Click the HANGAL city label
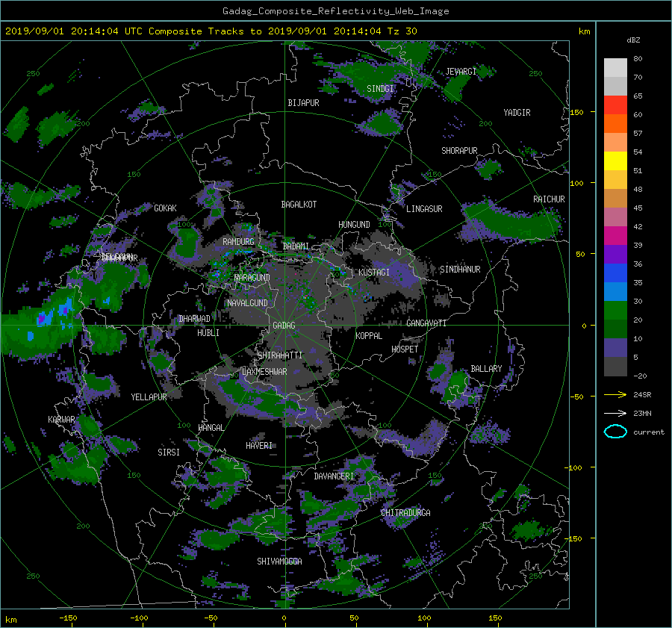Viewport: 672px width, 628px height. pos(211,428)
